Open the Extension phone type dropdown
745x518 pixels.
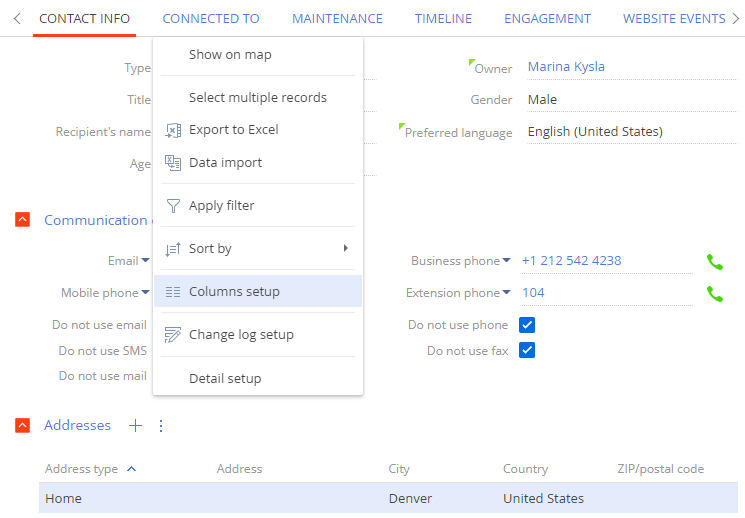tap(506, 292)
